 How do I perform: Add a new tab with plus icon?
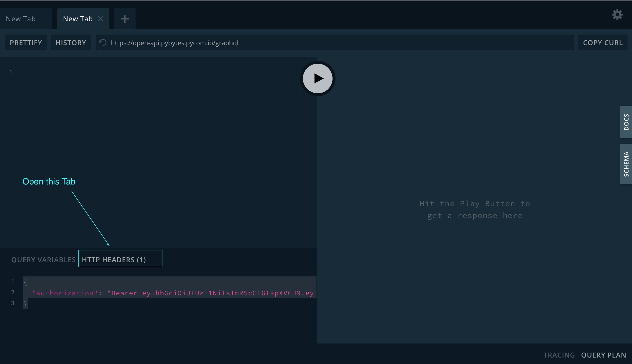(125, 19)
